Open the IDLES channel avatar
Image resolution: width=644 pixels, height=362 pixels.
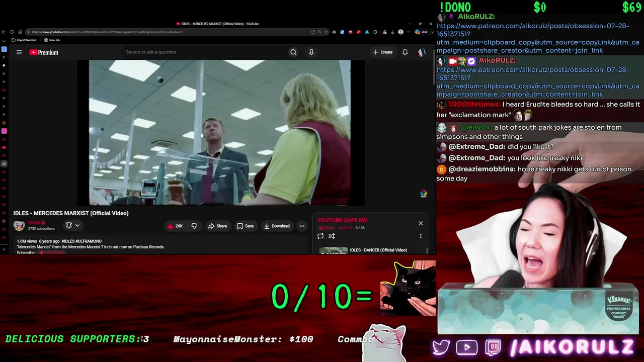[19, 226]
